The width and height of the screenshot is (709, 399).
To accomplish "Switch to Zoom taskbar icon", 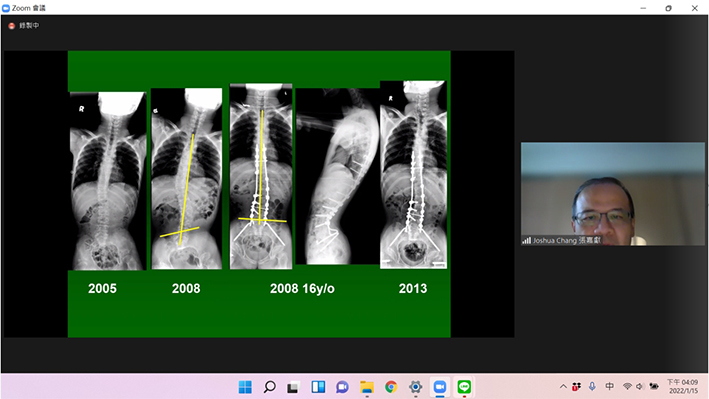I will 440,387.
